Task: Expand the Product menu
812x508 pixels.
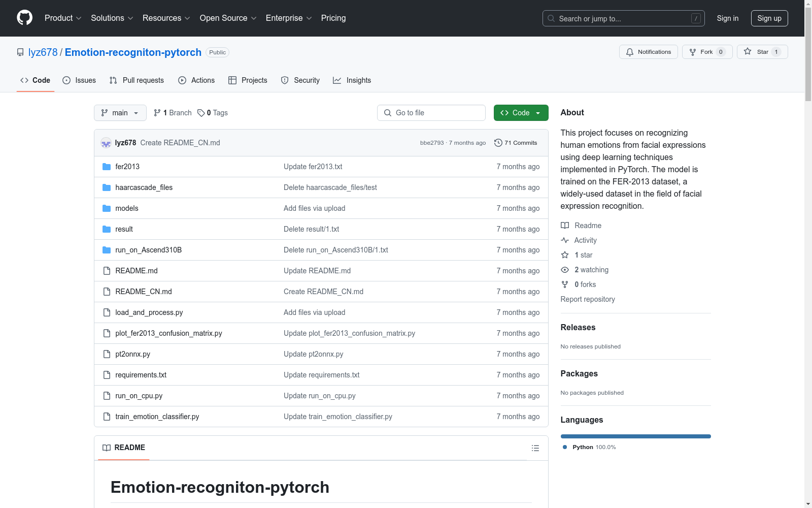Action: point(63,18)
